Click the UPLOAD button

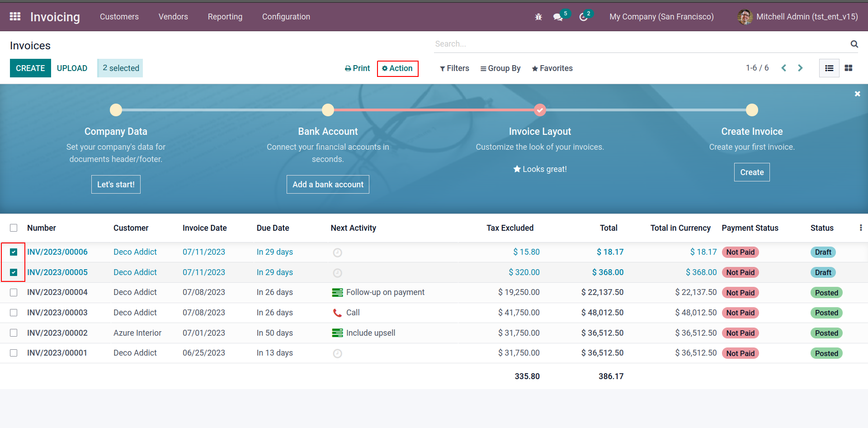pos(72,68)
